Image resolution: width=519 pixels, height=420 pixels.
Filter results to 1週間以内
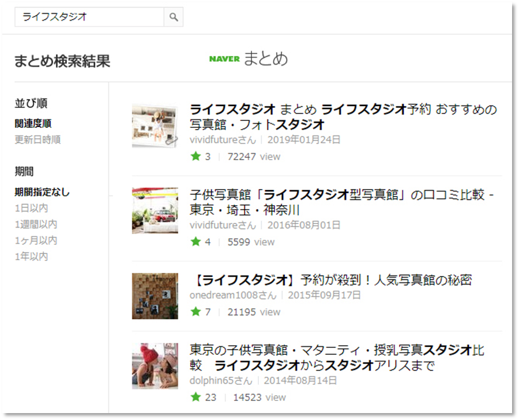36,224
